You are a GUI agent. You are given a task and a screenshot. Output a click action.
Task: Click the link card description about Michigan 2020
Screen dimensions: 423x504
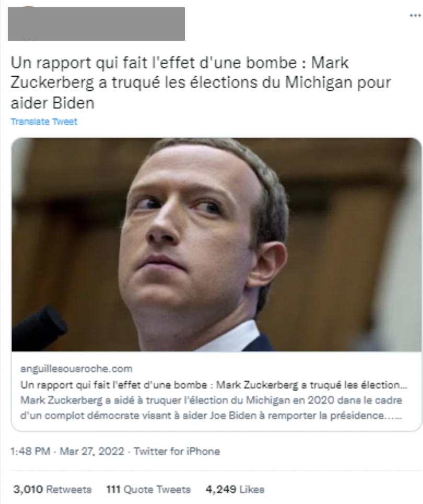[211, 408]
